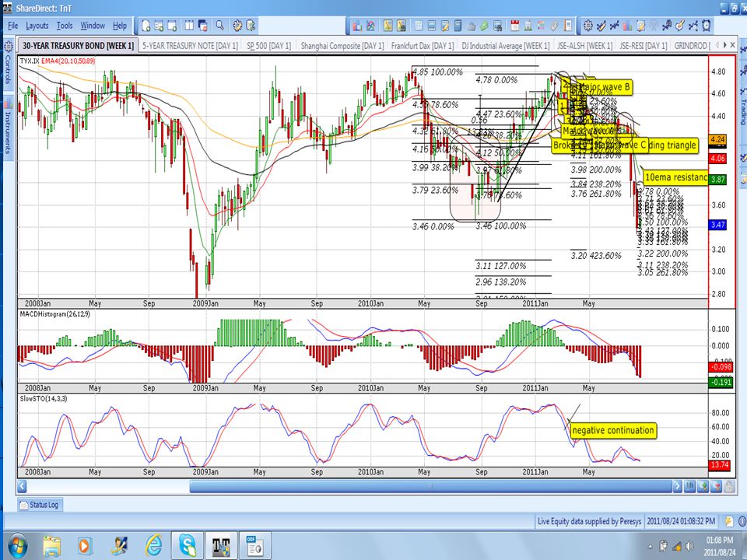Open Internet Explorer from the taskbar
747x560 pixels.
[x=154, y=544]
